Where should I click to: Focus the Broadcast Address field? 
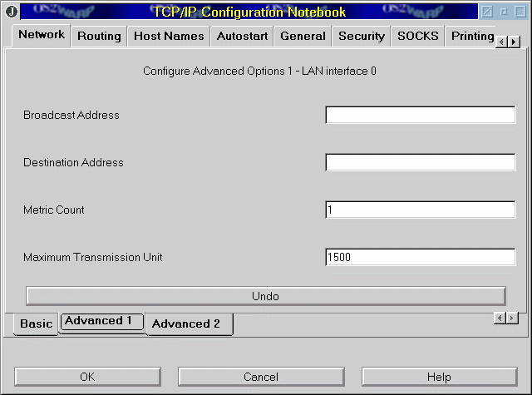(421, 115)
